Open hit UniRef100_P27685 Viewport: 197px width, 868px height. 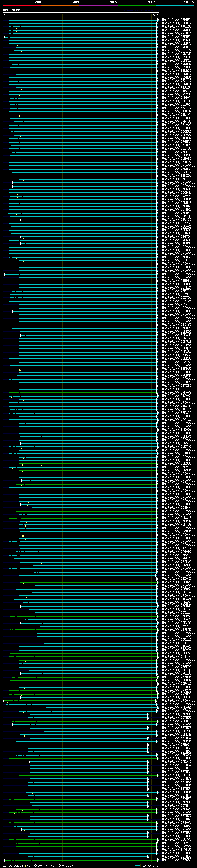[x=177, y=860]
